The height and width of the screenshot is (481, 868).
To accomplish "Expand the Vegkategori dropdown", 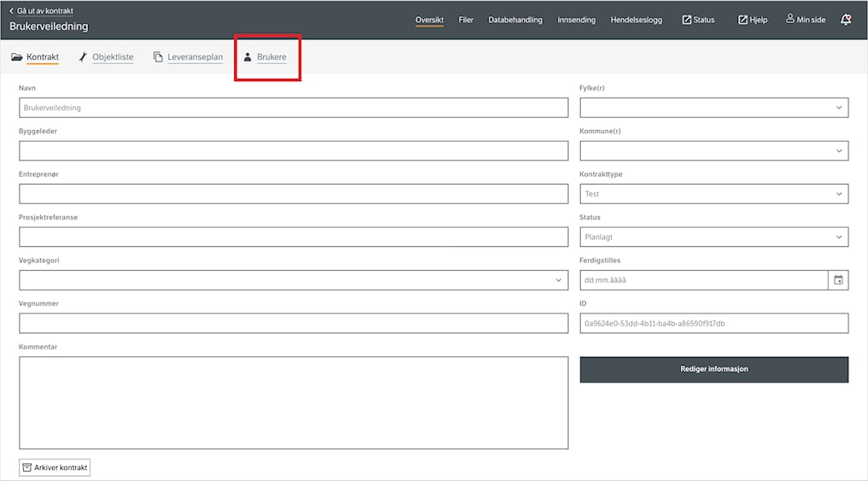I will 293,280.
